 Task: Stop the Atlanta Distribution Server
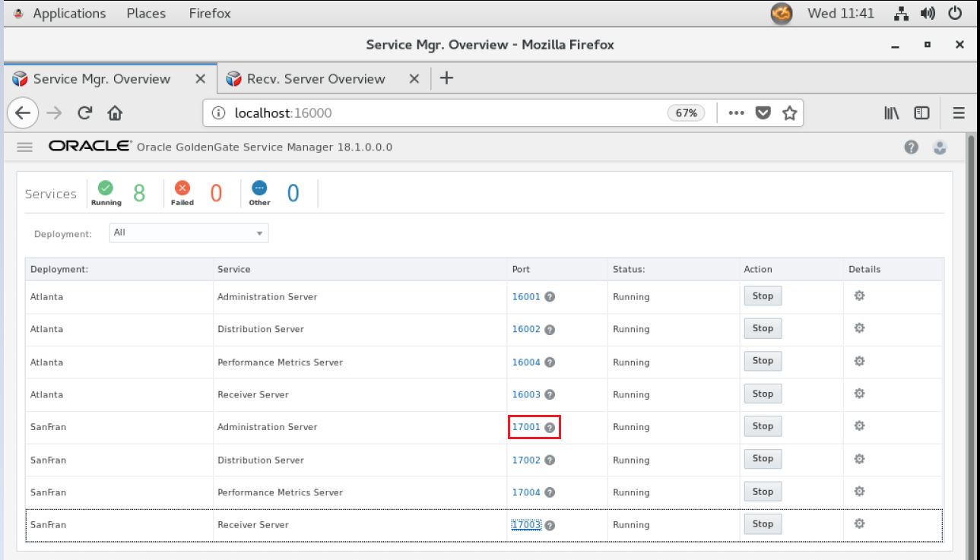coord(763,329)
